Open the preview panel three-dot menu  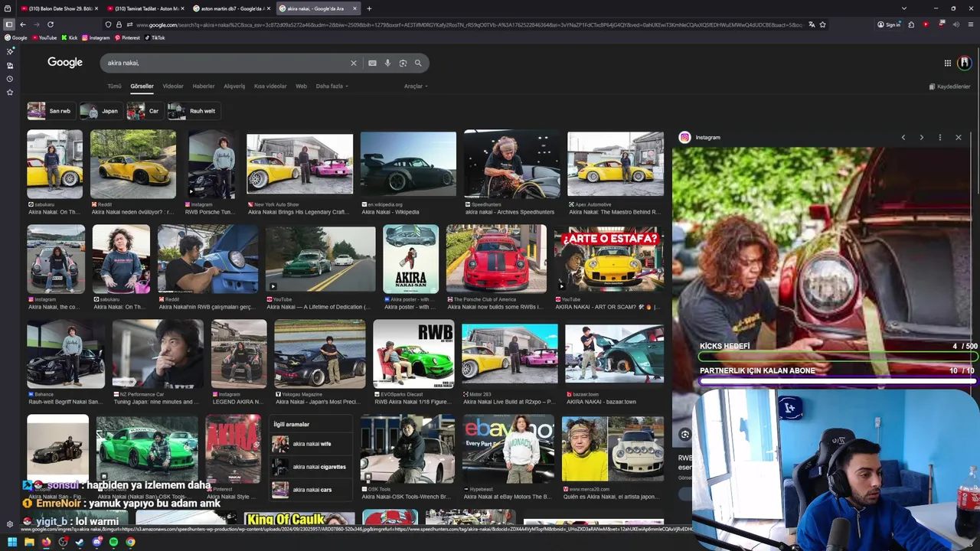pyautogui.click(x=940, y=138)
